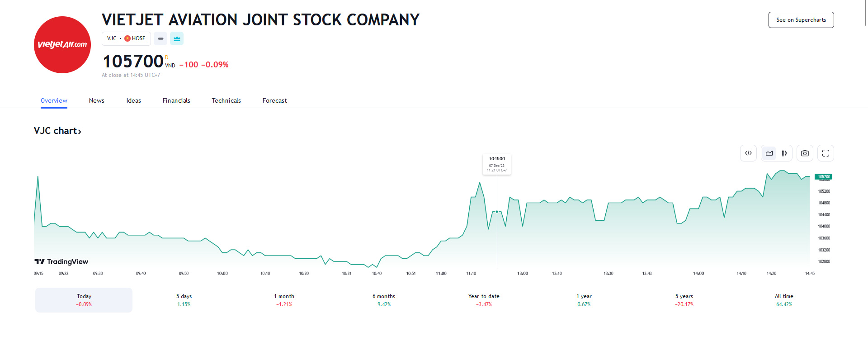Click the VietJet Air logo
868x337 pixels.
62,45
